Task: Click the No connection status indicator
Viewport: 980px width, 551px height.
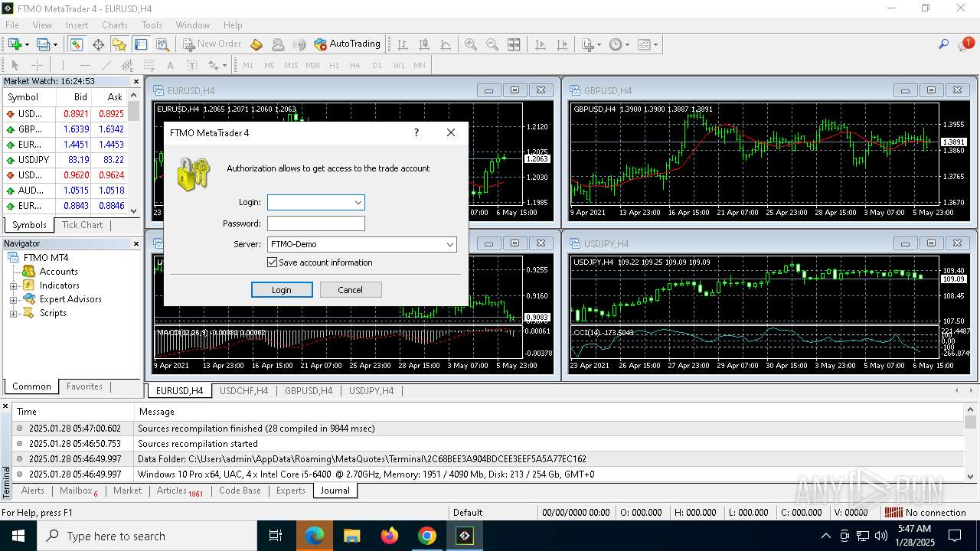Action: [925, 513]
